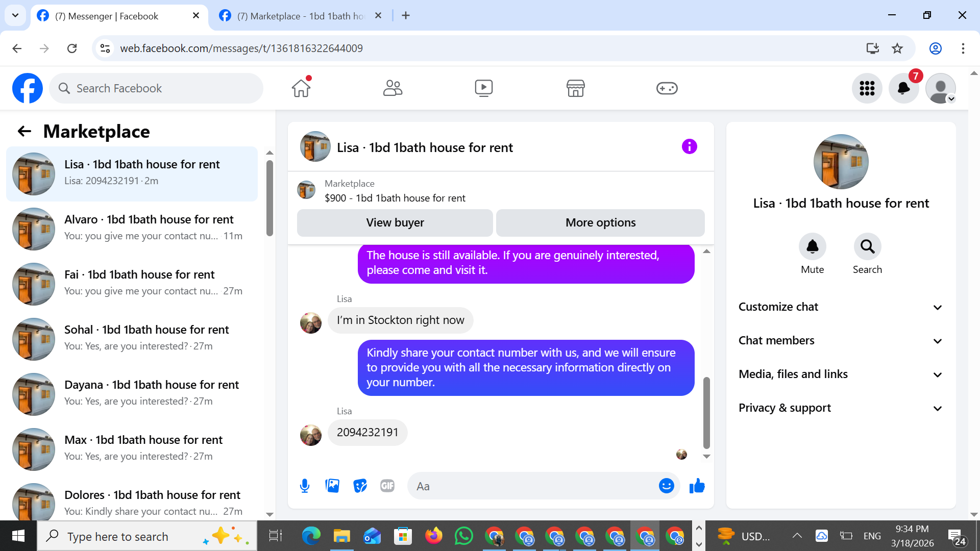Click the voice clip microphone icon
The image size is (980, 551).
[x=305, y=486]
